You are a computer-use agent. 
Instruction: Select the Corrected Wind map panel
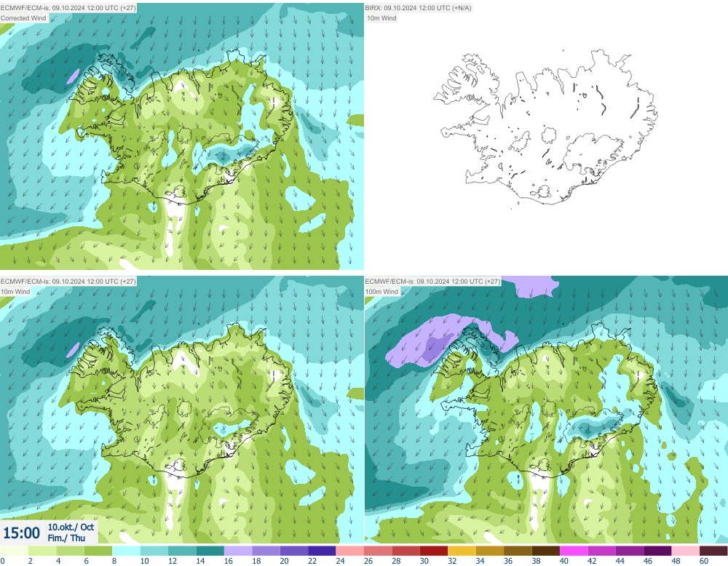[x=181, y=136]
